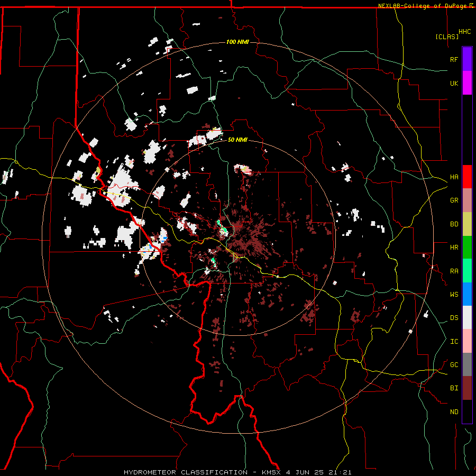Click the HA legend label
476x476 pixels.
(454, 177)
